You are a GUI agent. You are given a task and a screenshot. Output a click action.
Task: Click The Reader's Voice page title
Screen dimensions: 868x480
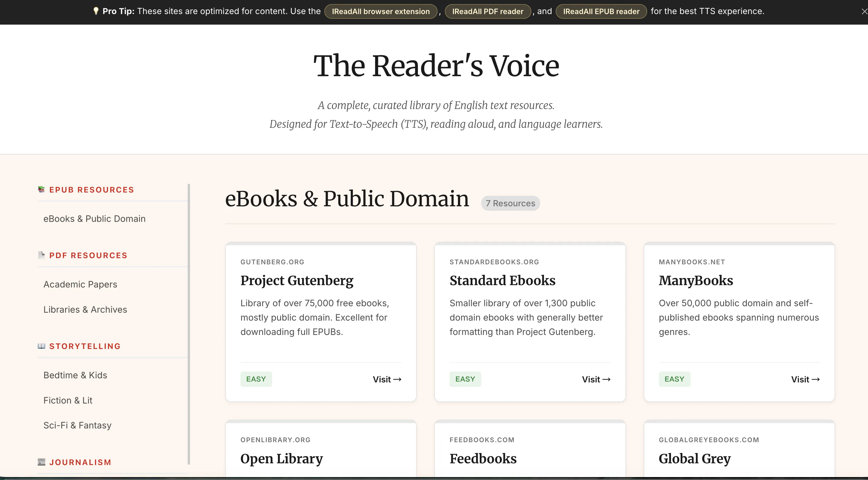tap(436, 66)
